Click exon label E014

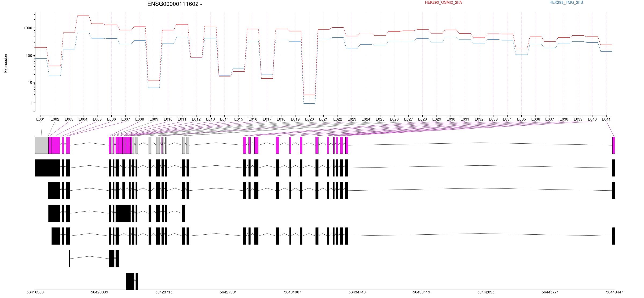pyautogui.click(x=224, y=119)
